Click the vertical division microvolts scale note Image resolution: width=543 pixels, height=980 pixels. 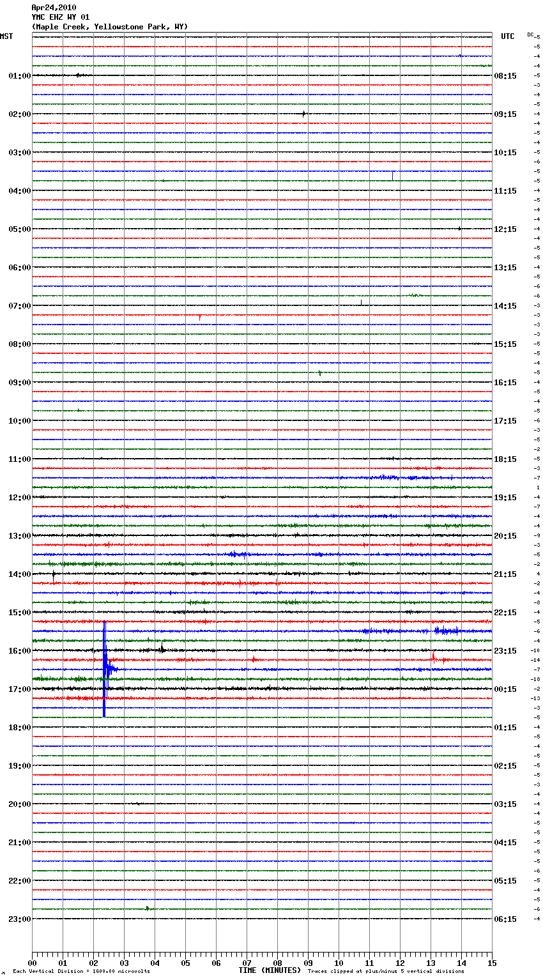tap(81, 972)
